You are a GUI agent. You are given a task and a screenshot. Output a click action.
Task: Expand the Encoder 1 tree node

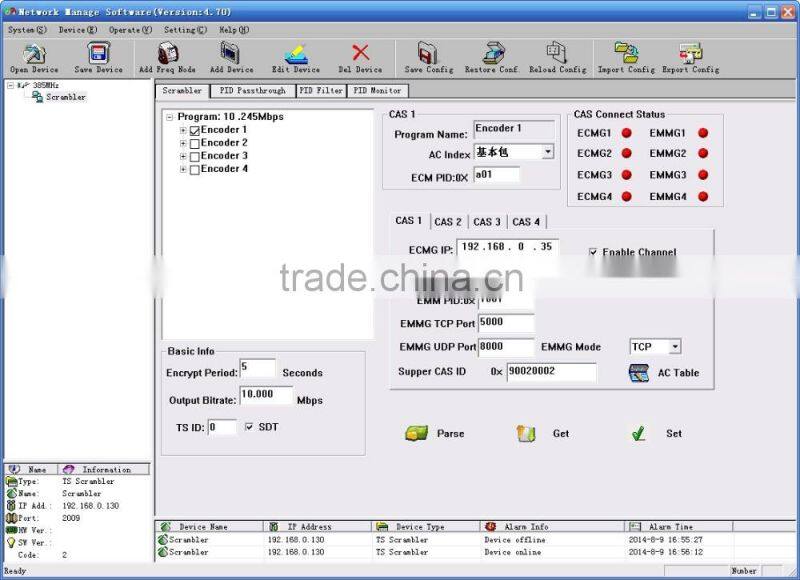(x=183, y=131)
